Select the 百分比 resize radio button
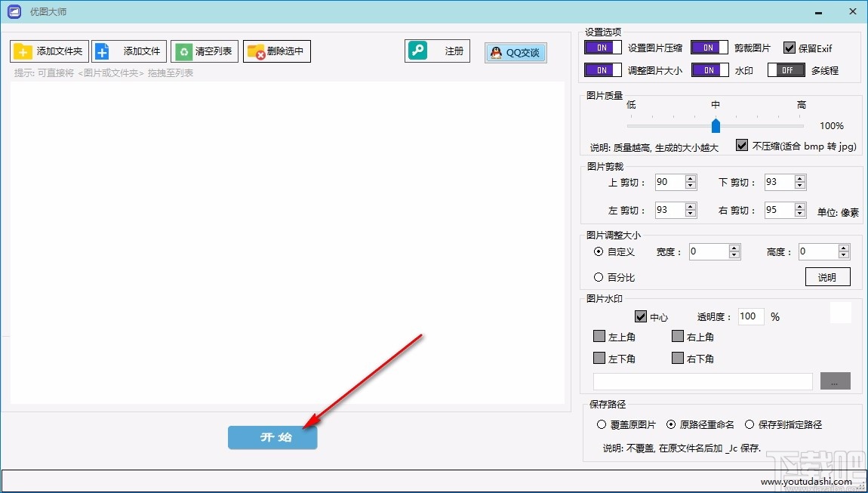This screenshot has height=493, width=868. (x=600, y=277)
